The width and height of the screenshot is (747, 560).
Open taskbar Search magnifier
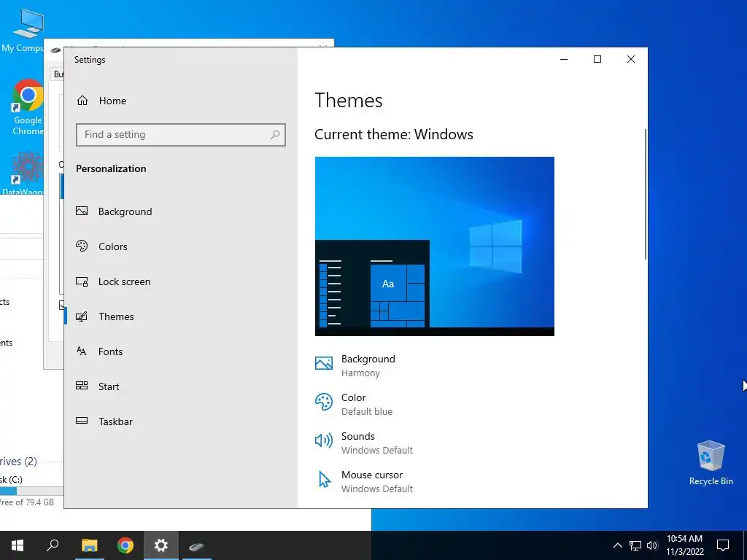coord(53,545)
